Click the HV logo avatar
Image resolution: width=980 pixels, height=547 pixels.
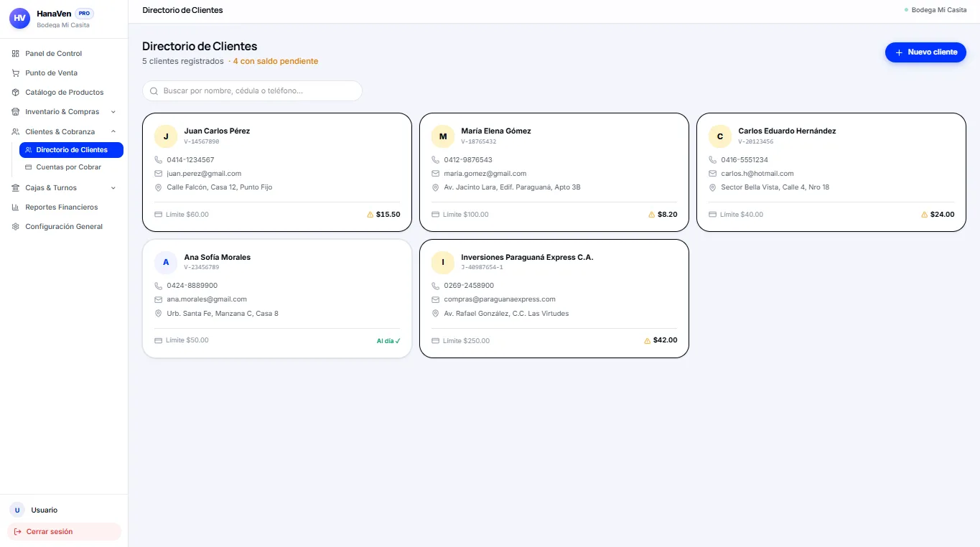[x=19, y=18]
